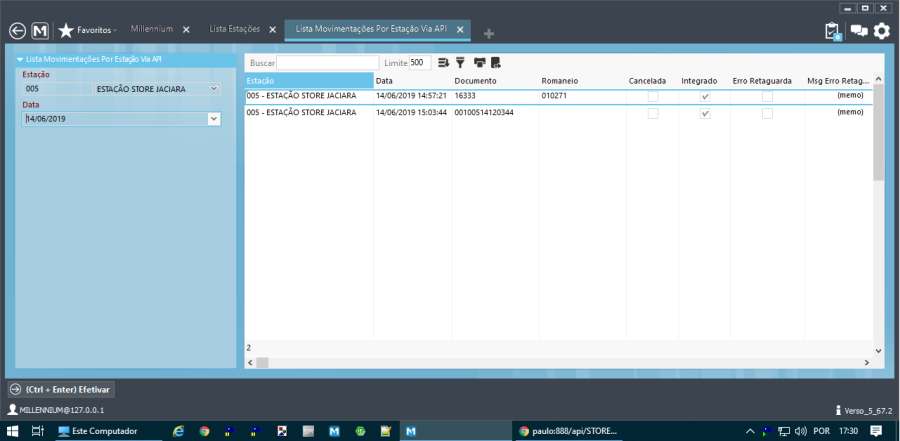Screen dimensions: 900x441
Task: Click document number 16333
Action: click(x=465, y=96)
